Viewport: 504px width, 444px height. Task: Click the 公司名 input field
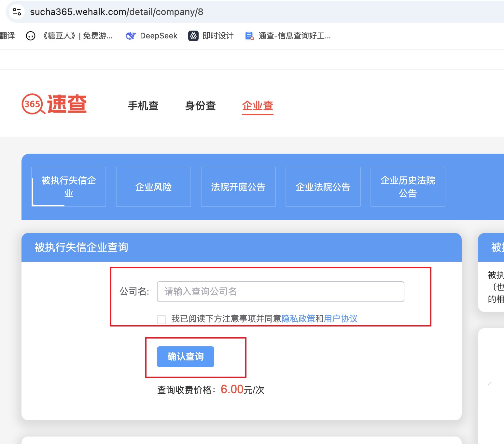point(280,292)
